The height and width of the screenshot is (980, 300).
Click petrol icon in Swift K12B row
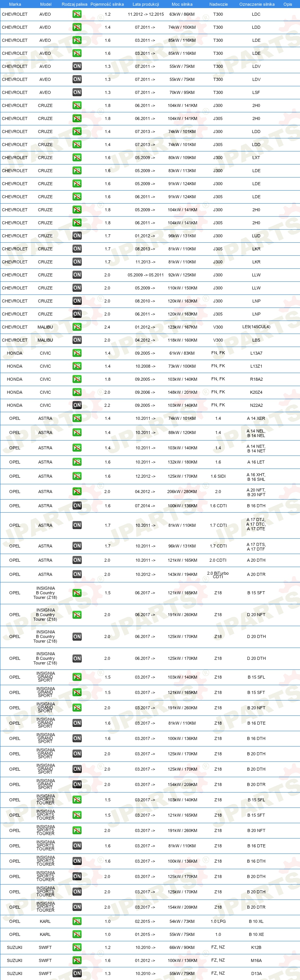click(77, 947)
